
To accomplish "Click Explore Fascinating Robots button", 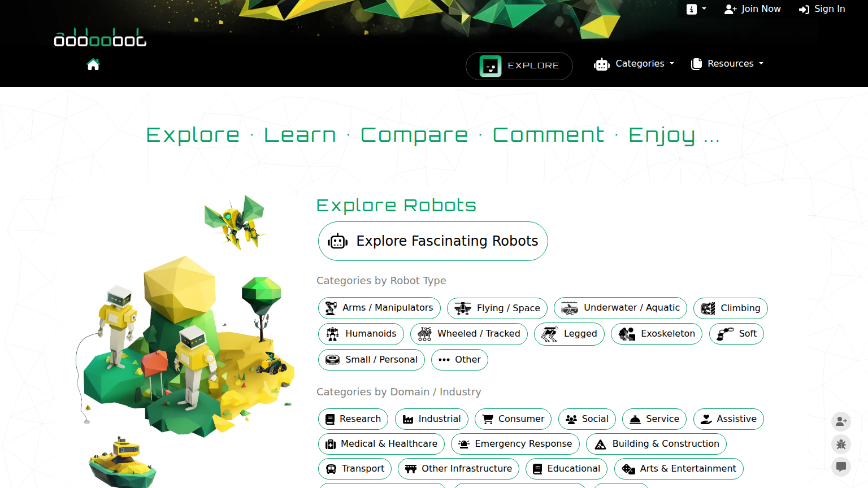I will tap(433, 241).
